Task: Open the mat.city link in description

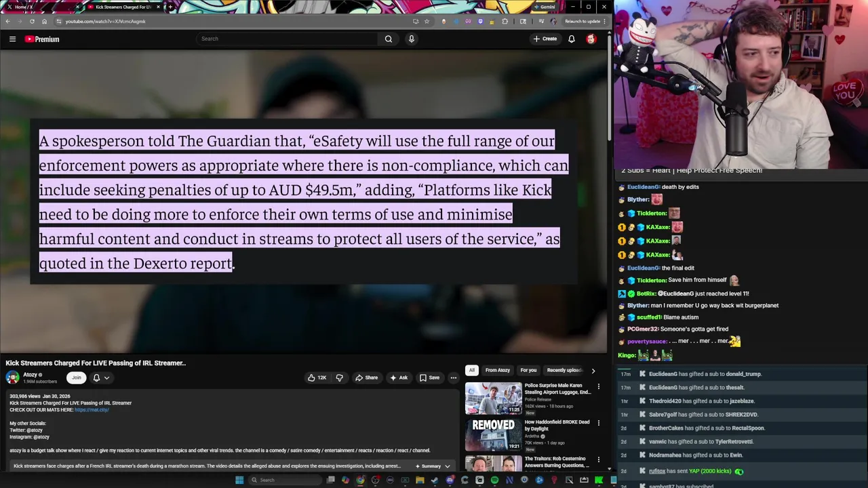Action: pyautogui.click(x=92, y=410)
